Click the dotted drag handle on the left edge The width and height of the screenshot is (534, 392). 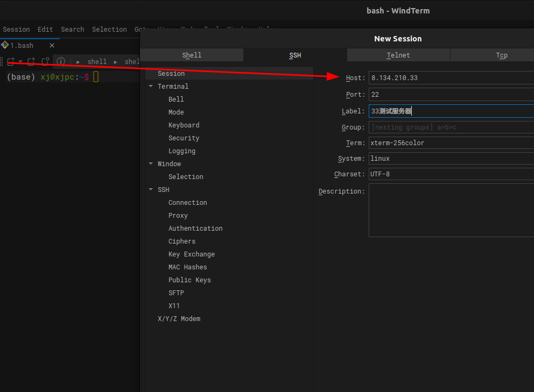coord(2,61)
